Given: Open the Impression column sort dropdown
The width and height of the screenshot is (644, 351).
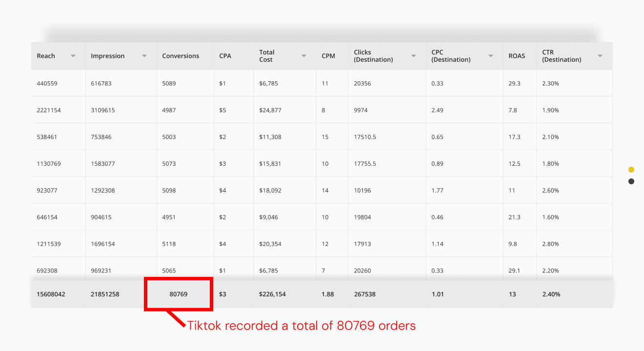Looking at the screenshot, I should tap(144, 56).
